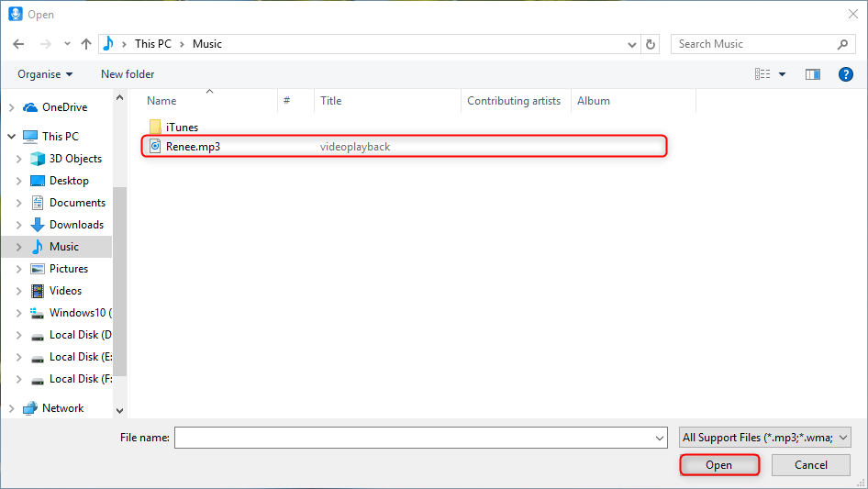Go up one folder level
Viewport: 868px width, 489px height.
pyautogui.click(x=86, y=44)
